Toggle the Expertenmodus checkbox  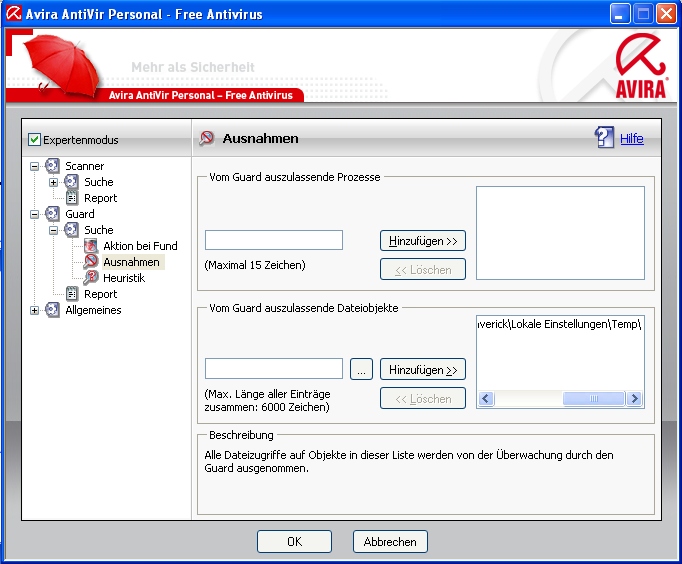34,140
